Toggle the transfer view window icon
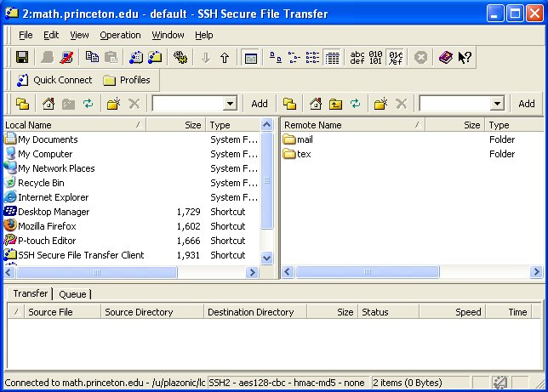This screenshot has width=548, height=392. 250,58
